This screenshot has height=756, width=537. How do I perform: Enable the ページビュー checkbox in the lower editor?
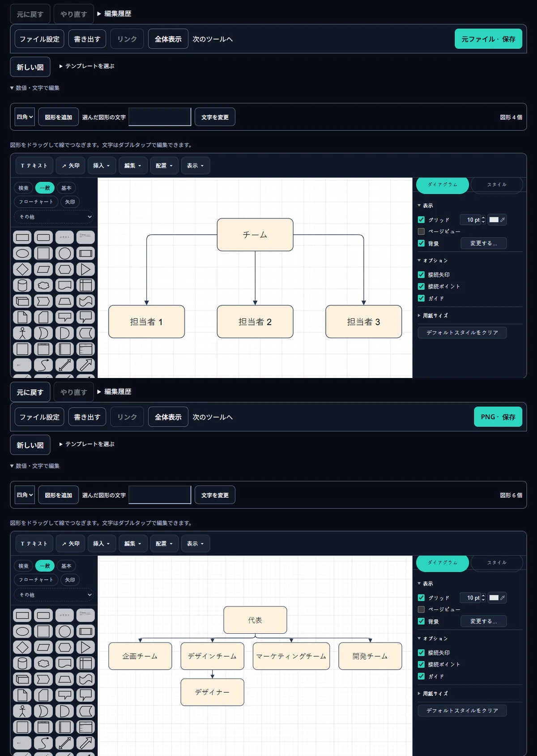[421, 610]
